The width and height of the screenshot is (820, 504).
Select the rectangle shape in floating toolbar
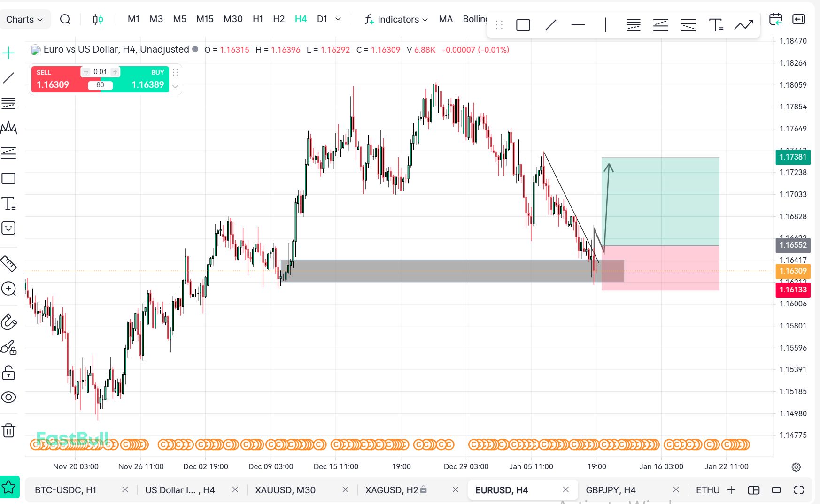tap(523, 25)
